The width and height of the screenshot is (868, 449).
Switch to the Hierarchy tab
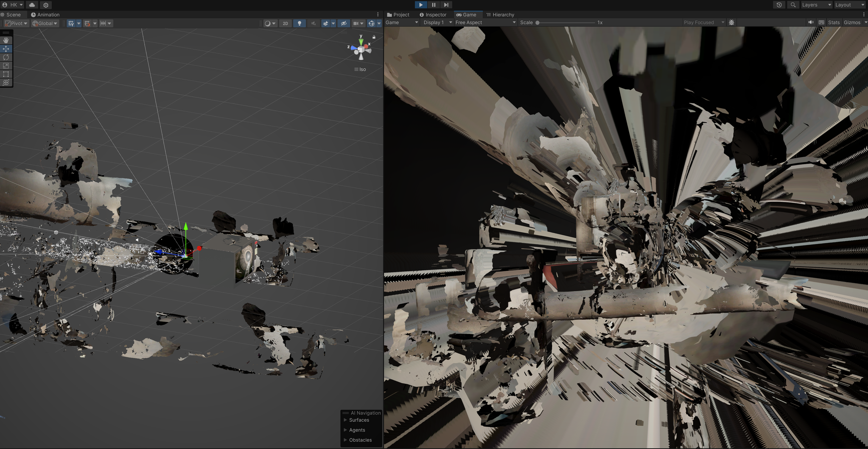coord(500,15)
